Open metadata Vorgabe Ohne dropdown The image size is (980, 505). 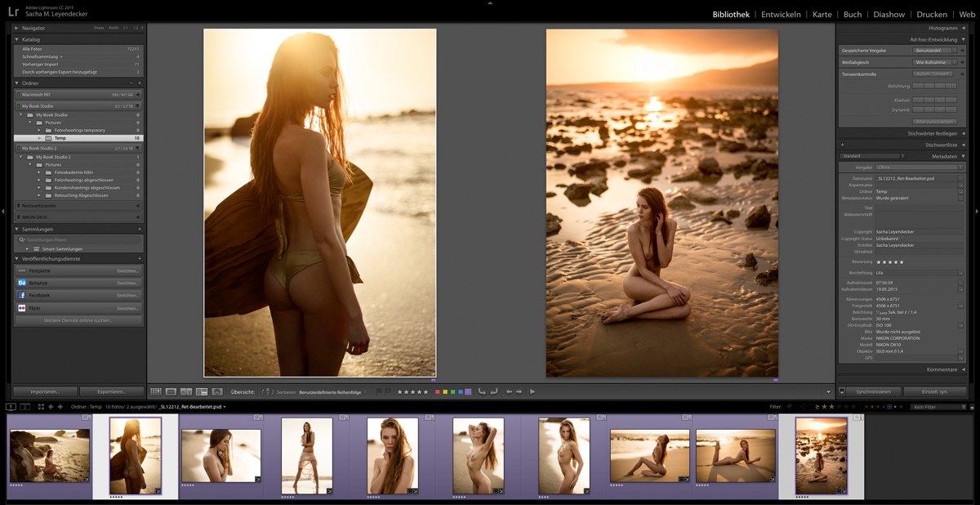click(920, 168)
